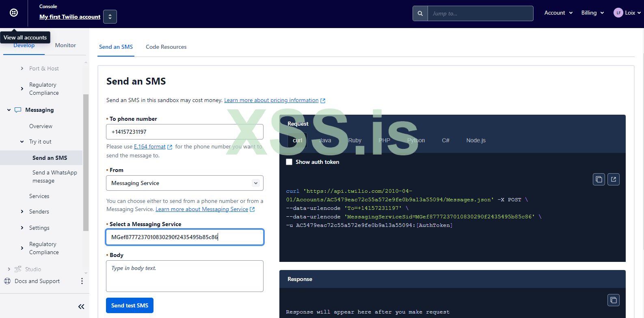
Task: Select the Python code tab
Action: click(x=416, y=140)
